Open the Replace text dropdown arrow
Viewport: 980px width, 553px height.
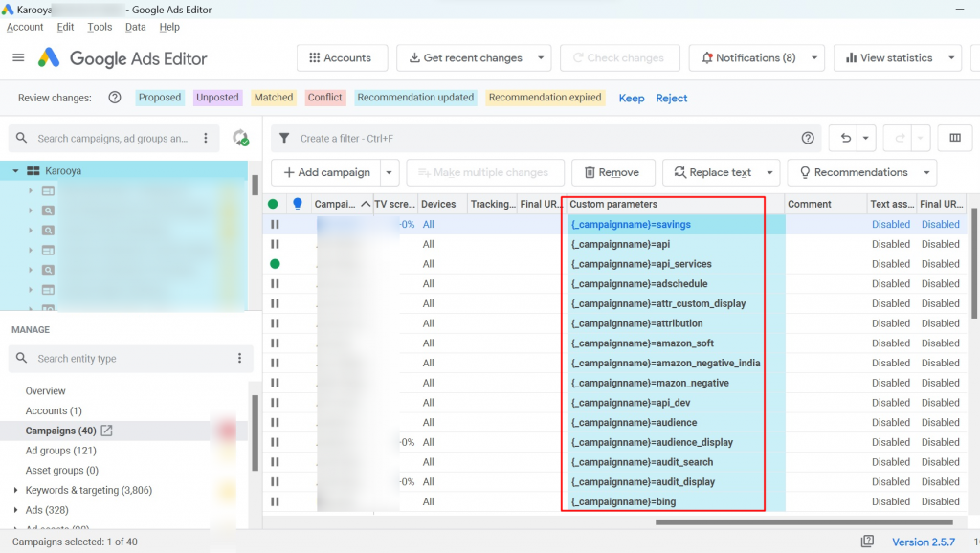pos(770,172)
